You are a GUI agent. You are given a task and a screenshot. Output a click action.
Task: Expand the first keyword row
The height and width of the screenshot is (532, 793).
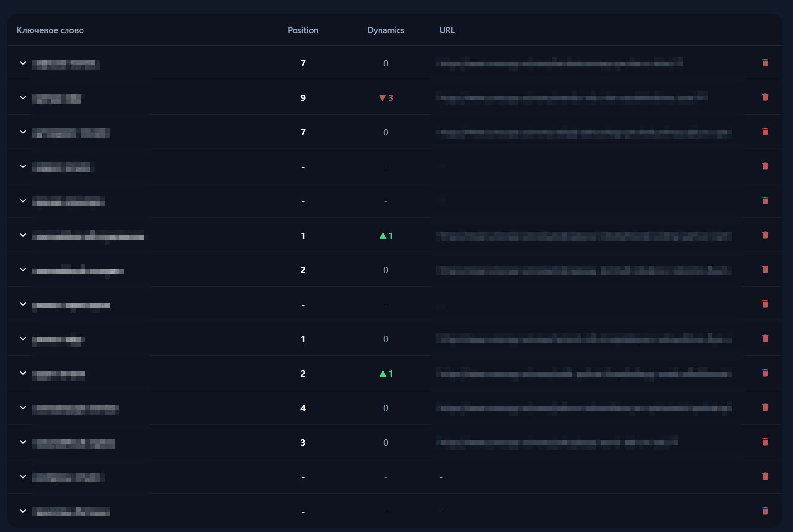[x=22, y=63]
